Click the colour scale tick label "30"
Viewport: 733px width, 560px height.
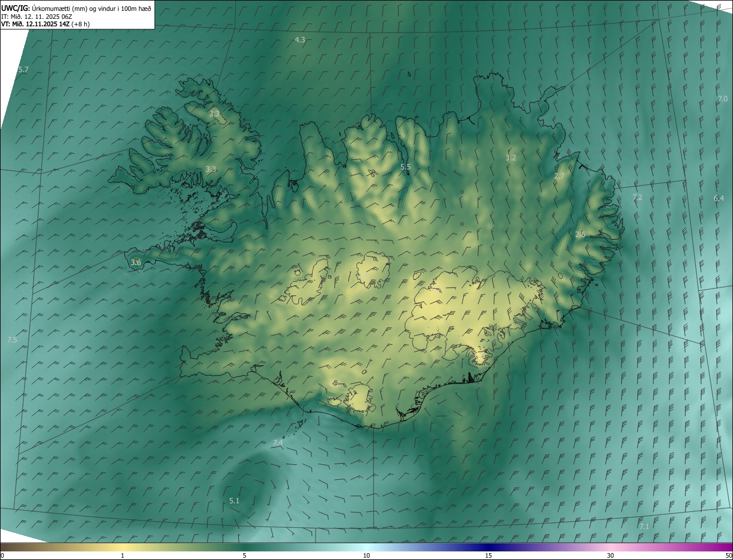610,555
